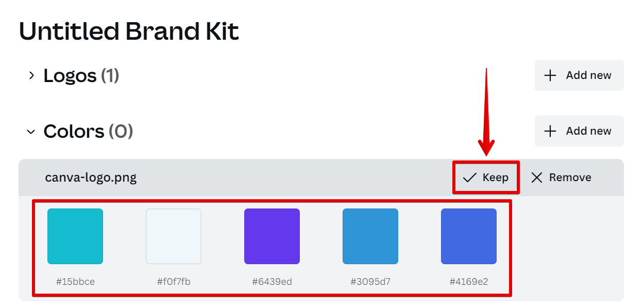Click the #3095d7 hex code label
The height and width of the screenshot is (306, 644).
pyautogui.click(x=370, y=282)
